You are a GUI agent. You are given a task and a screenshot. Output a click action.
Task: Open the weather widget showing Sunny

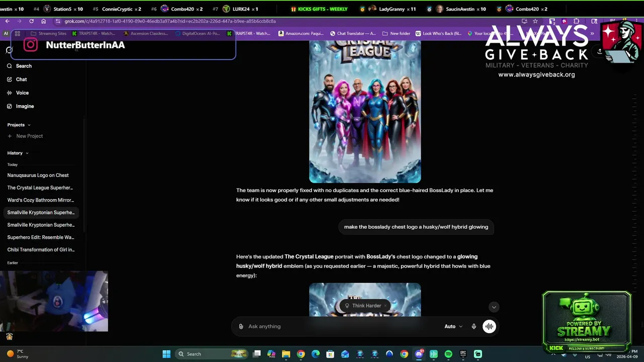pos(17,354)
